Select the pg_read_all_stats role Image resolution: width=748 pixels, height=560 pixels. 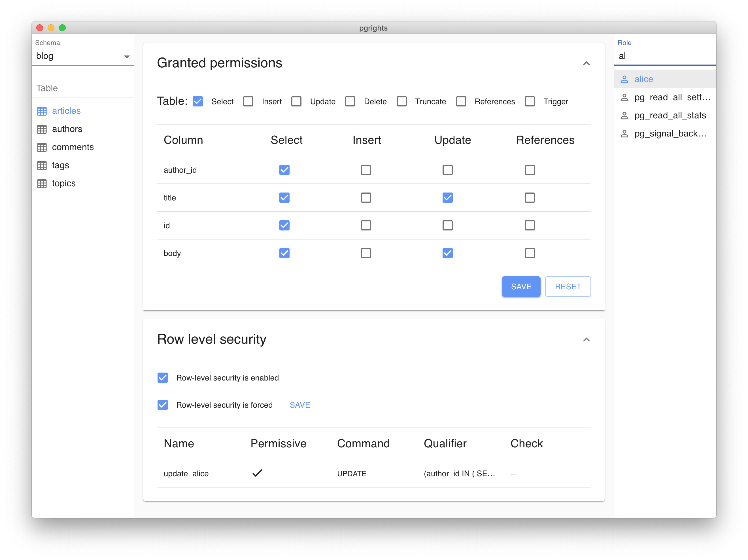(665, 116)
